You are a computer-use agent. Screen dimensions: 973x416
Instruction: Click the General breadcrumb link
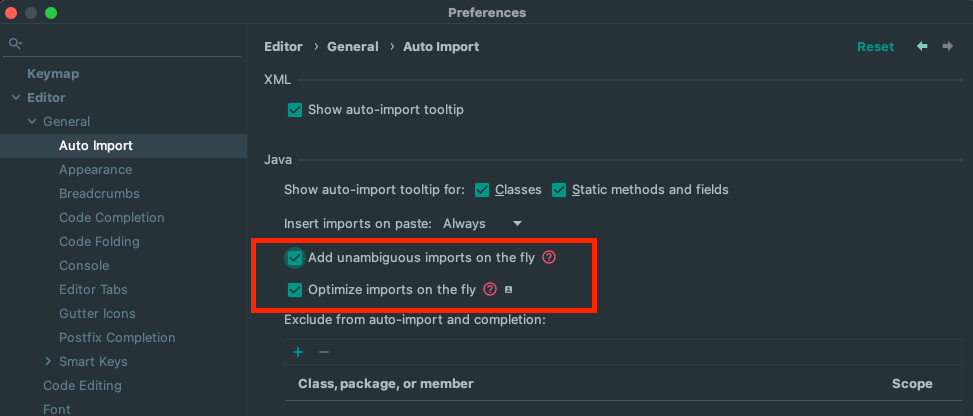point(353,47)
